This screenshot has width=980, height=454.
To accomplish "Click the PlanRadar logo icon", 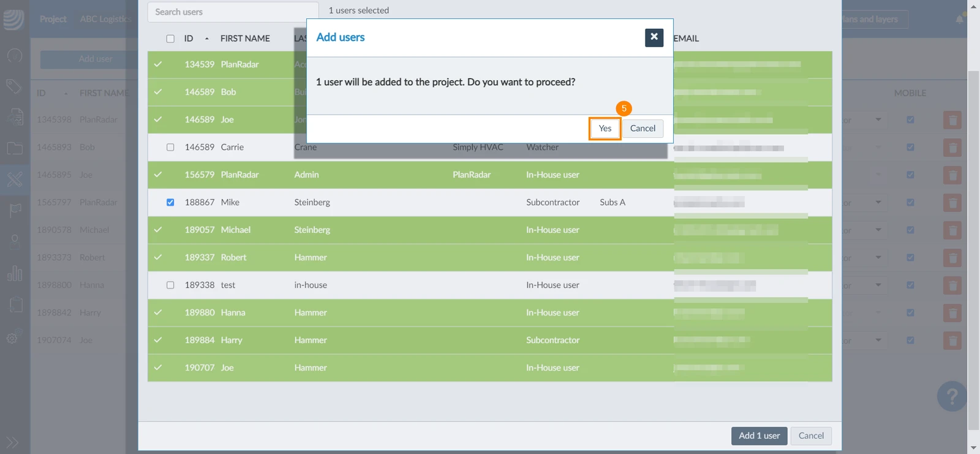I will coord(13,18).
